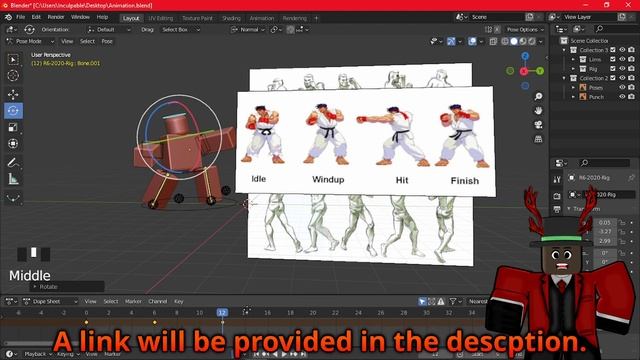
Task: Disable Rig collection in renders camera icon
Action: tap(631, 69)
